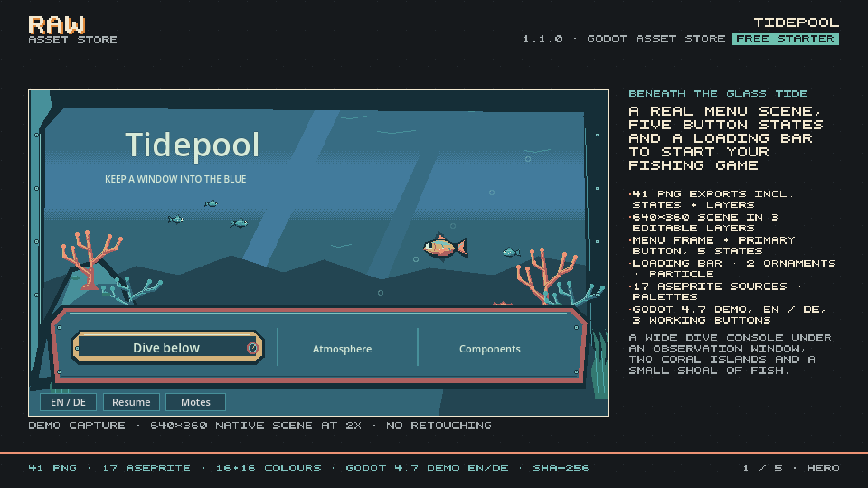
Task: Click the small teal fish near right coral
Action: (x=511, y=252)
